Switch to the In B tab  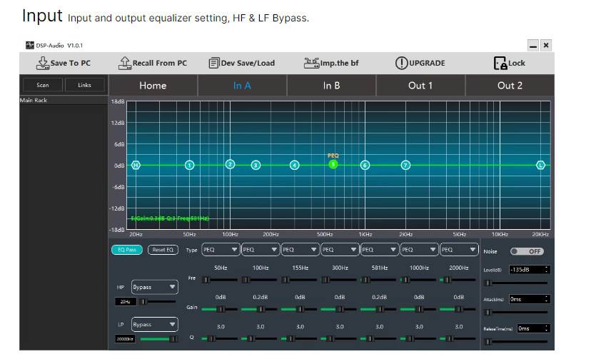tap(331, 85)
